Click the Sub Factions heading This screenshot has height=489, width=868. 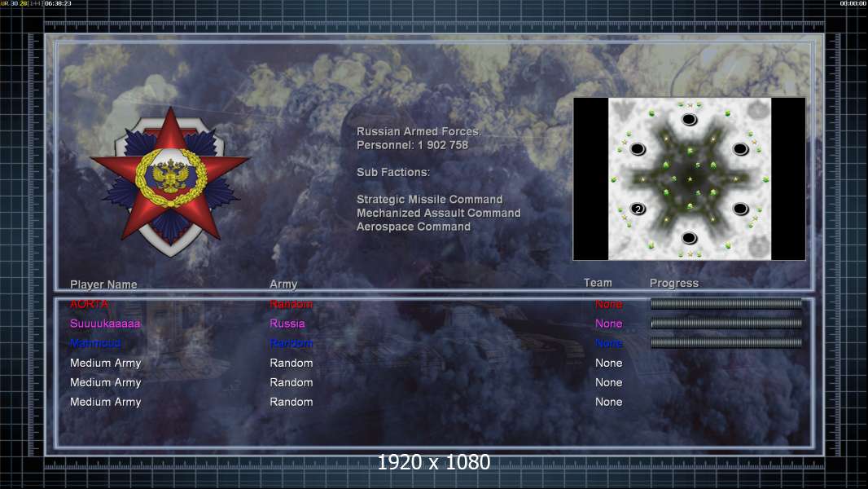393,172
